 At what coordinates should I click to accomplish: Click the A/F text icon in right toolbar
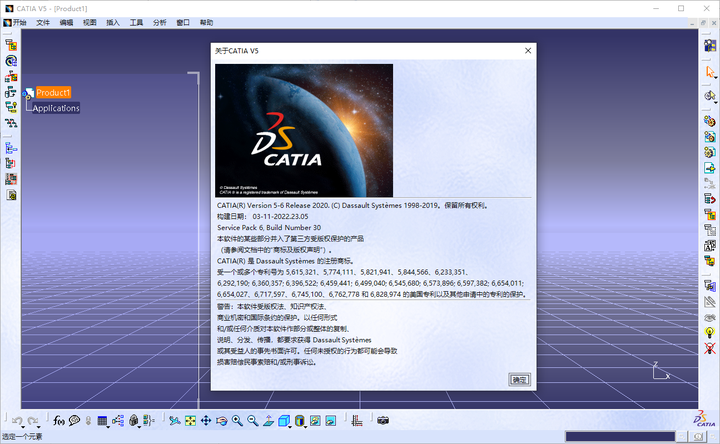[709, 245]
